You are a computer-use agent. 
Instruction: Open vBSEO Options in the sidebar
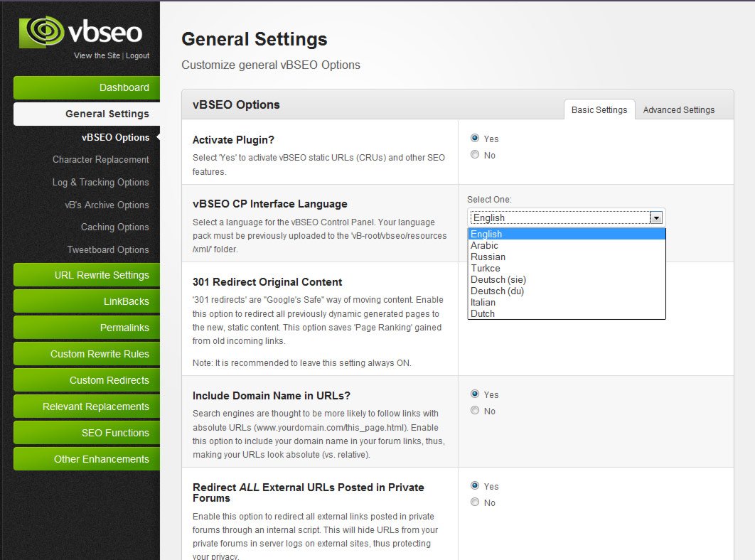116,137
